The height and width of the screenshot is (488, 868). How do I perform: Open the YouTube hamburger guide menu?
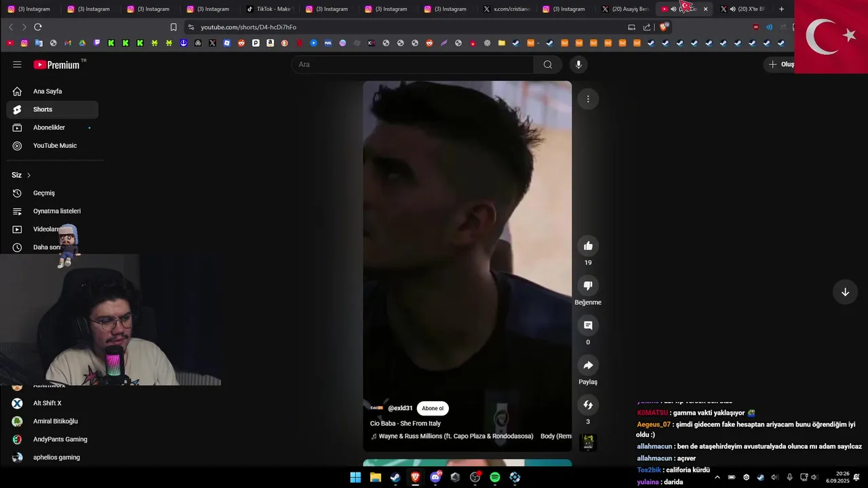pos(17,64)
